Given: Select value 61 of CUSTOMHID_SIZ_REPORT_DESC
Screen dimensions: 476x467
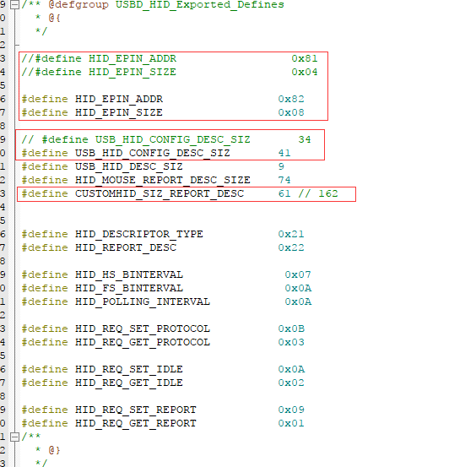Looking at the screenshot, I should [284, 193].
